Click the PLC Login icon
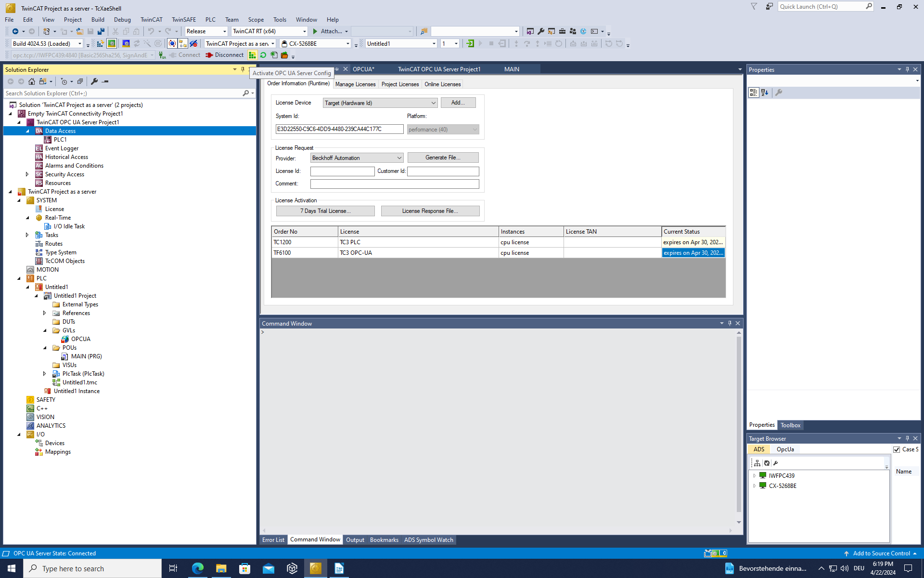This screenshot has height=578, width=924. [x=470, y=44]
